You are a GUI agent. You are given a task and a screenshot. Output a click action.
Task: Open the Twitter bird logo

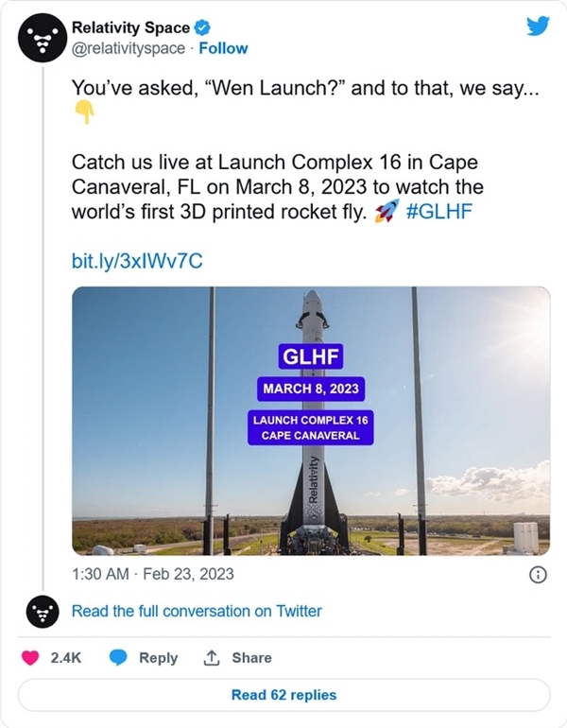click(537, 26)
